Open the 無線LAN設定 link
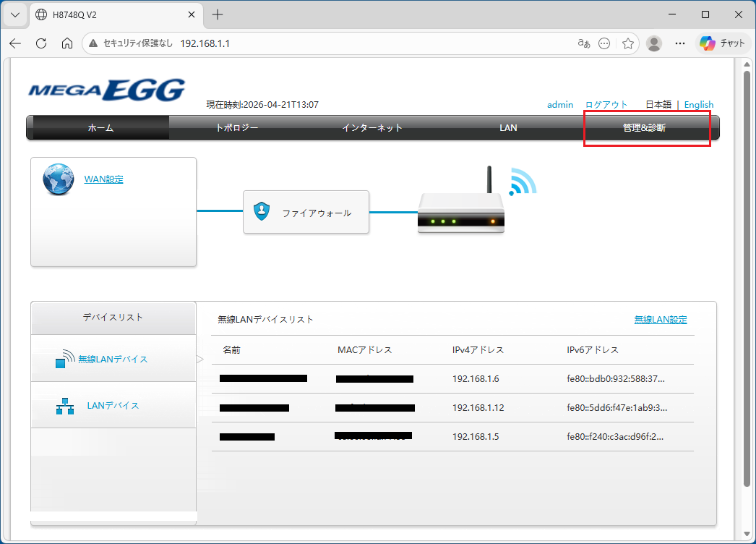 661,320
